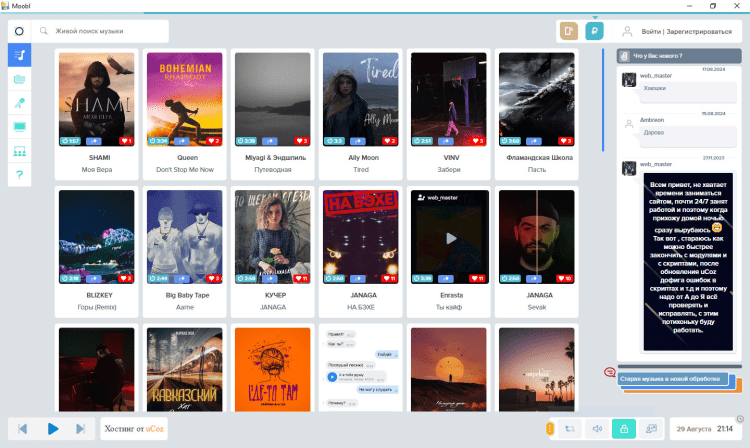The image size is (750, 448).
Task: Click the circle icon atop the left sidebar
Action: (x=20, y=31)
